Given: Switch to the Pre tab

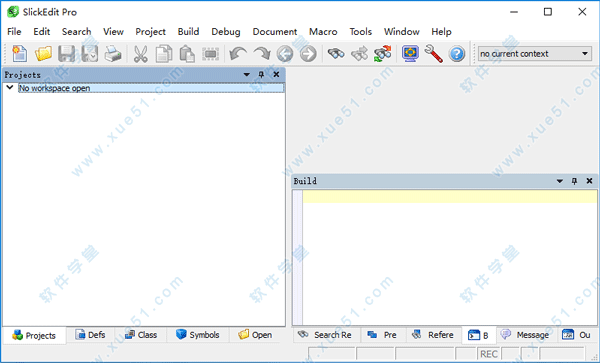Looking at the screenshot, I should [x=383, y=335].
